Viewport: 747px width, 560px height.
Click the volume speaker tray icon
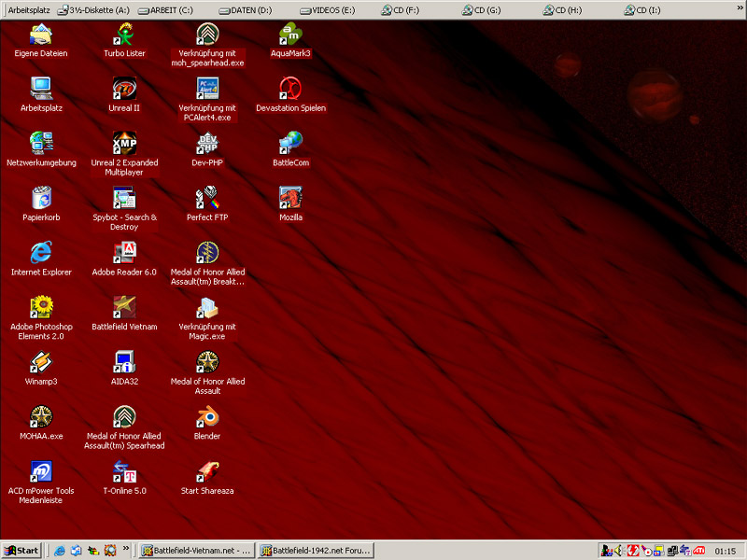click(619, 551)
